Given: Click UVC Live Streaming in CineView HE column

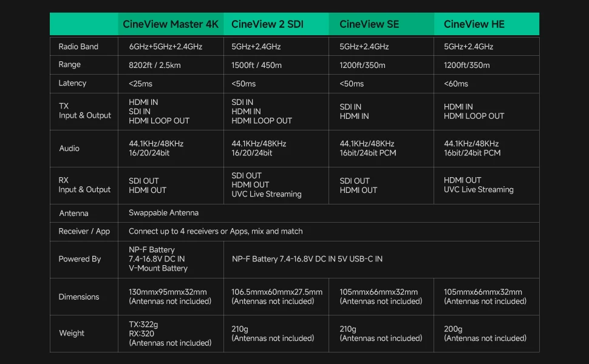Looking at the screenshot, I should [x=478, y=189].
